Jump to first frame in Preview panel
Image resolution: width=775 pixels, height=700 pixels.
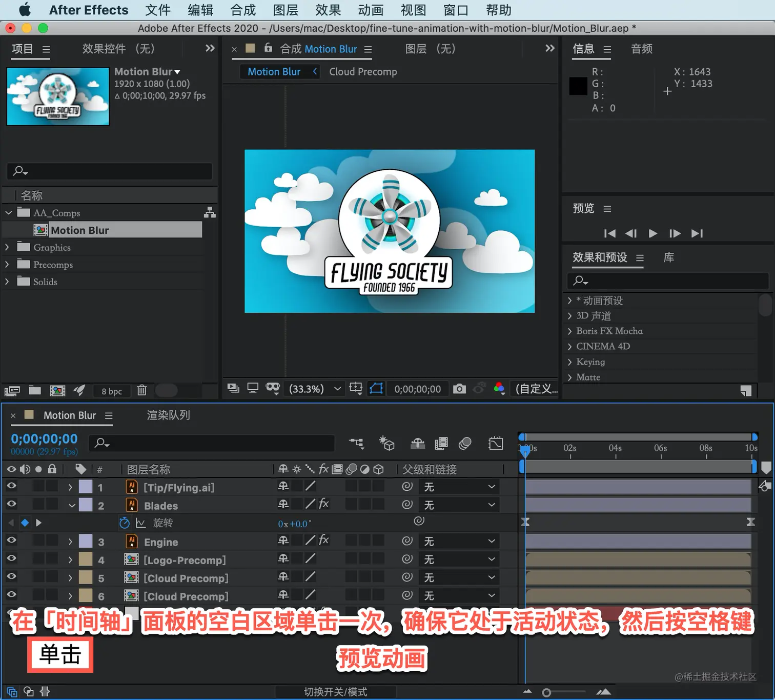[x=609, y=233]
